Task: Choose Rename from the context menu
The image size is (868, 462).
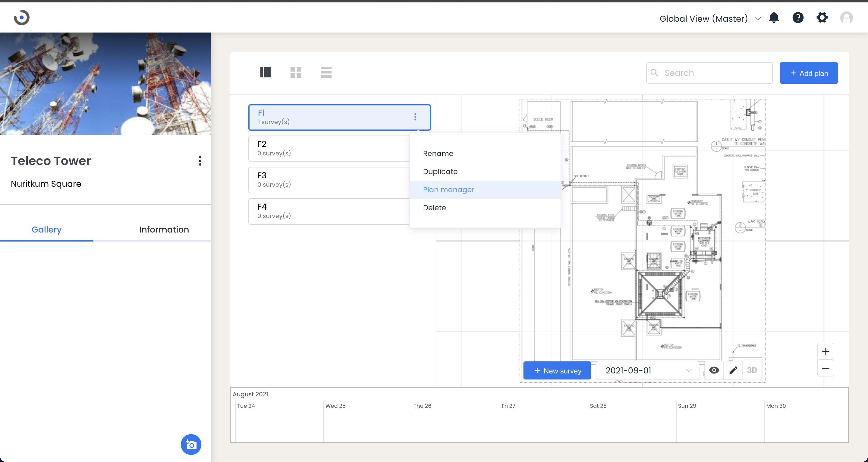Action: 485,154
